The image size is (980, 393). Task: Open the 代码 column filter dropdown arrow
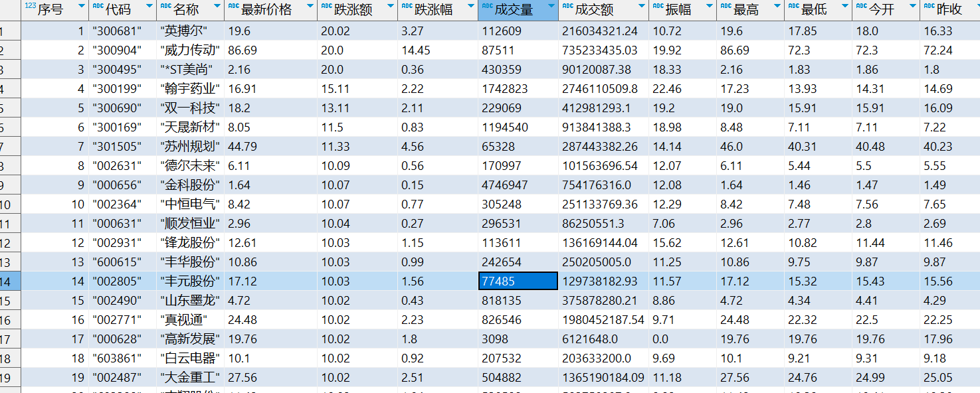(149, 6)
